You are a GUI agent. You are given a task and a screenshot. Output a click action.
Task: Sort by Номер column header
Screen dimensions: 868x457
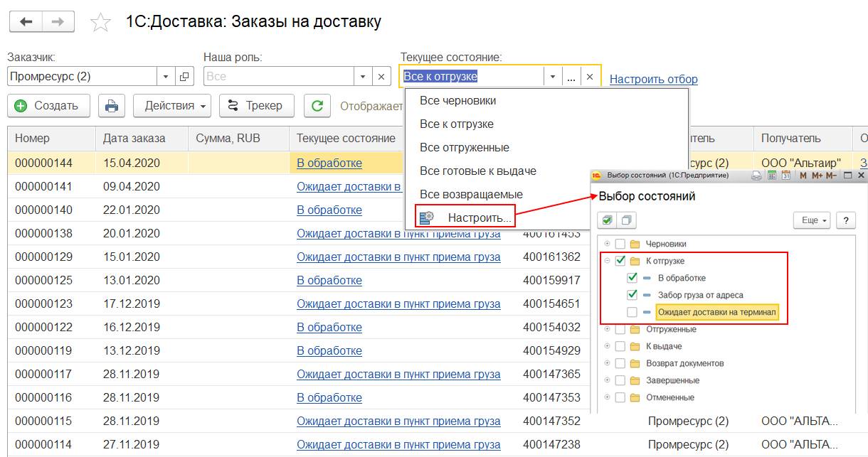[51, 139]
